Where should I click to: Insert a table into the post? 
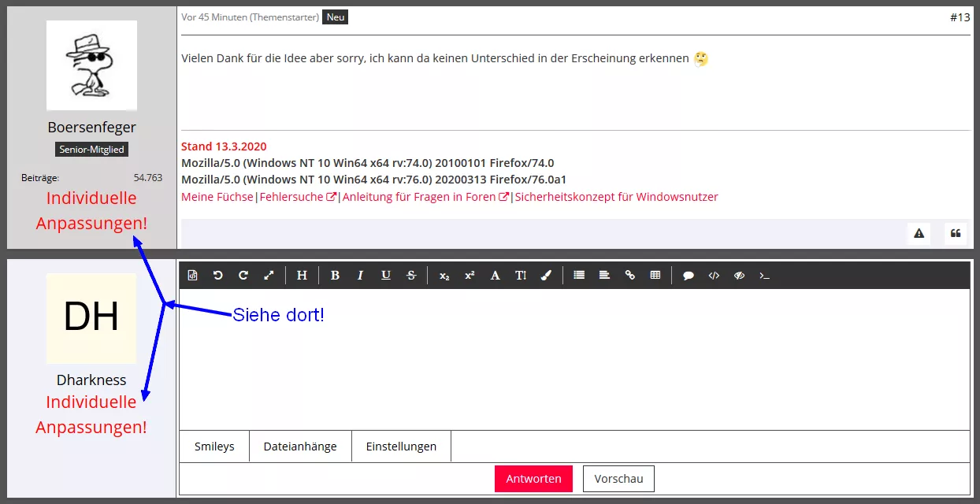point(655,276)
